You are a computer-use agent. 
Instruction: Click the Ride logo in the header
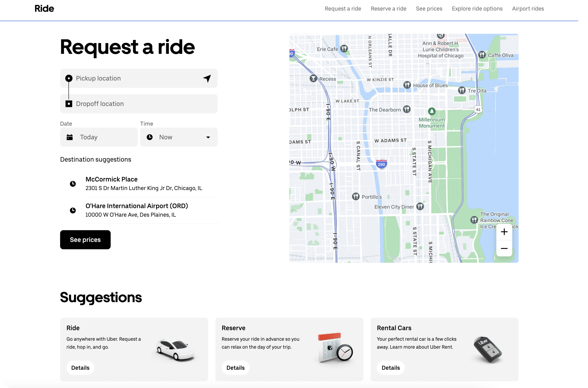tap(44, 8)
